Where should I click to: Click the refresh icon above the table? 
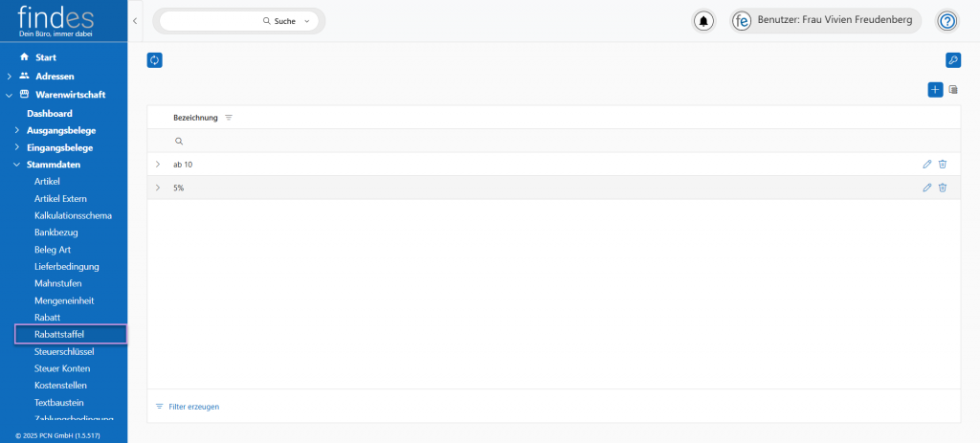click(154, 60)
